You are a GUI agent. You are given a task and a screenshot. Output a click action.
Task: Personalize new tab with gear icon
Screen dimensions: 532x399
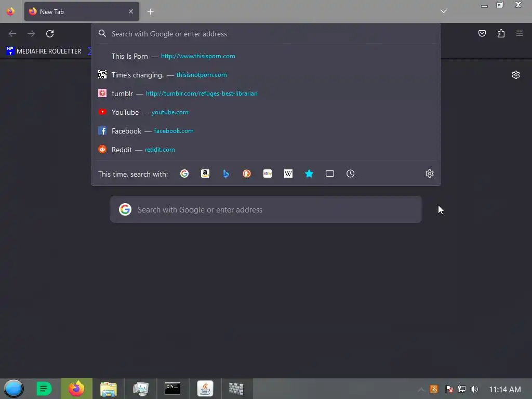(x=516, y=75)
